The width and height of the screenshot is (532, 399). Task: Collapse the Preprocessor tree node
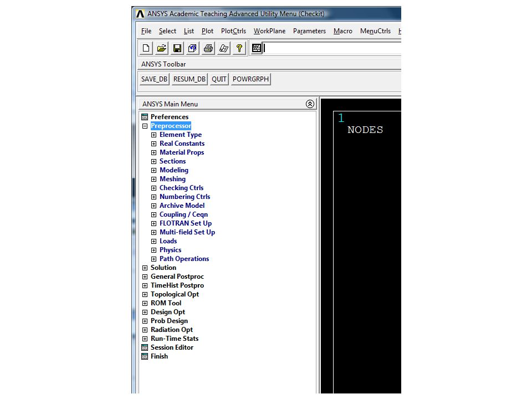click(145, 126)
